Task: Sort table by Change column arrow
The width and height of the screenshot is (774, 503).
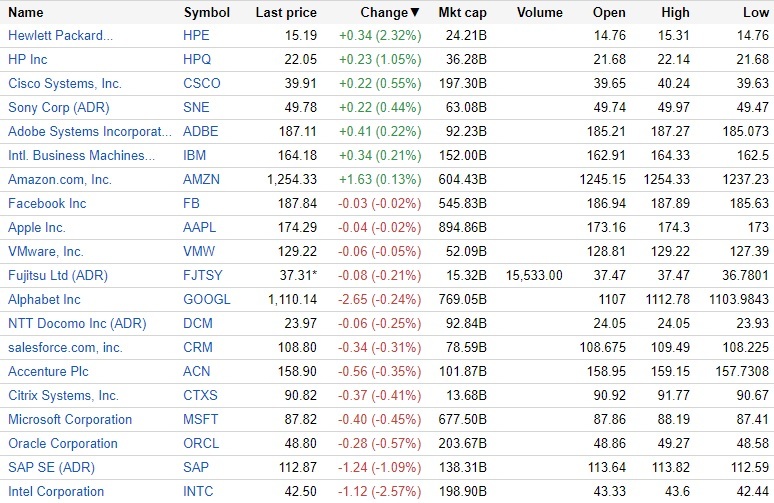Action: (x=415, y=13)
